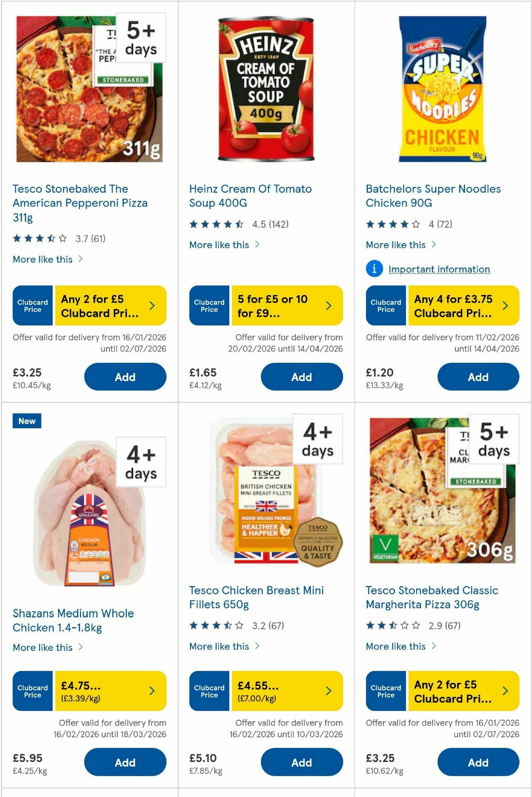Expand the £4.55 Chicken Breast Fillets offer

[328, 691]
